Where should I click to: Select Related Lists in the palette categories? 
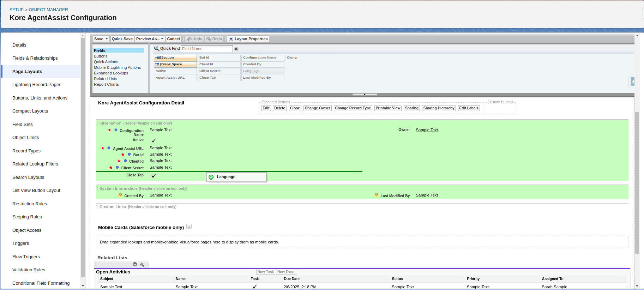tap(105, 79)
